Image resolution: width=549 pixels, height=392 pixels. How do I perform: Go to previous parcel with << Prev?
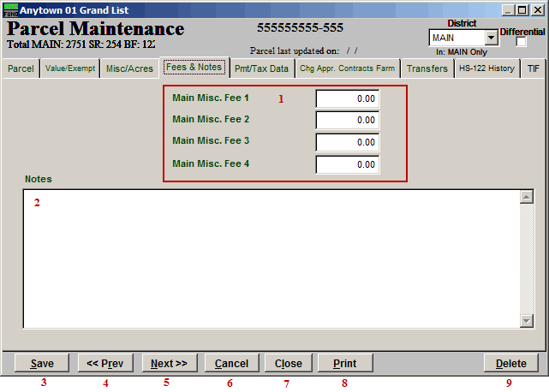(105, 363)
